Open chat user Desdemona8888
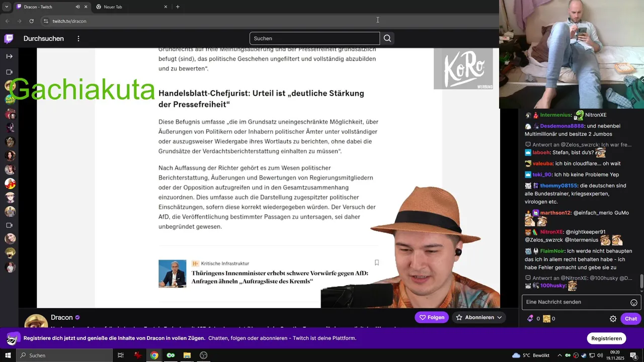 coord(562,126)
